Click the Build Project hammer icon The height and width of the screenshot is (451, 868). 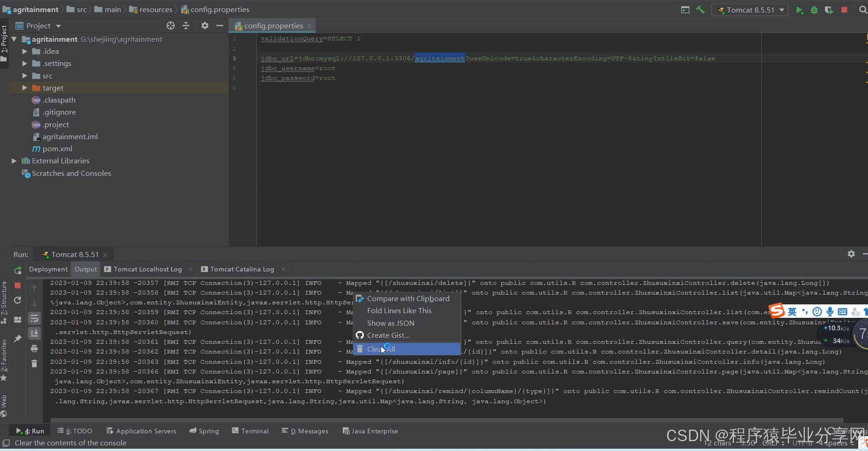[x=700, y=10]
